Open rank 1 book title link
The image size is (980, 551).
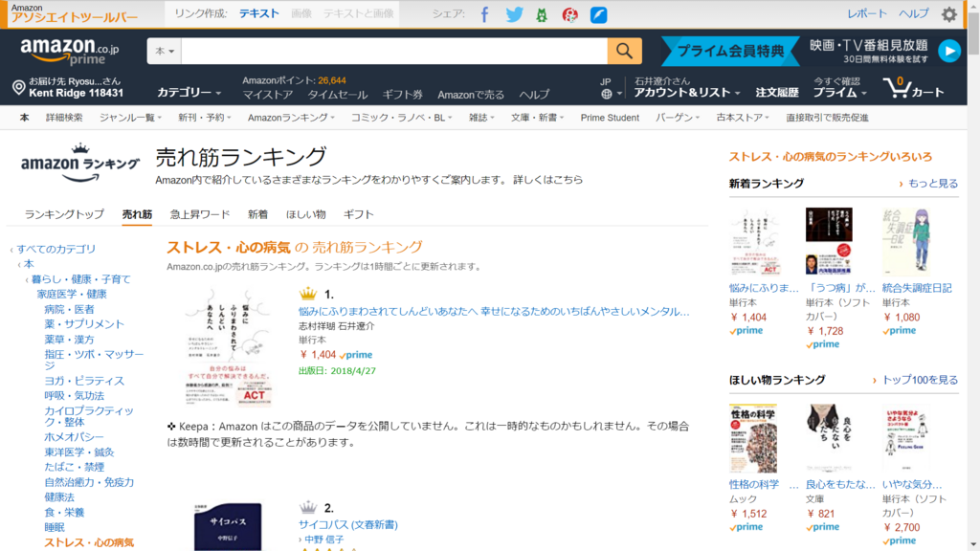(x=494, y=311)
